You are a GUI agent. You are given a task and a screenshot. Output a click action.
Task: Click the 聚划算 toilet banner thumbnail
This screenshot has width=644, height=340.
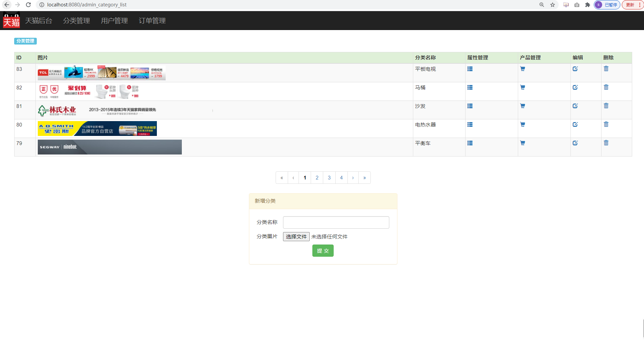click(89, 91)
